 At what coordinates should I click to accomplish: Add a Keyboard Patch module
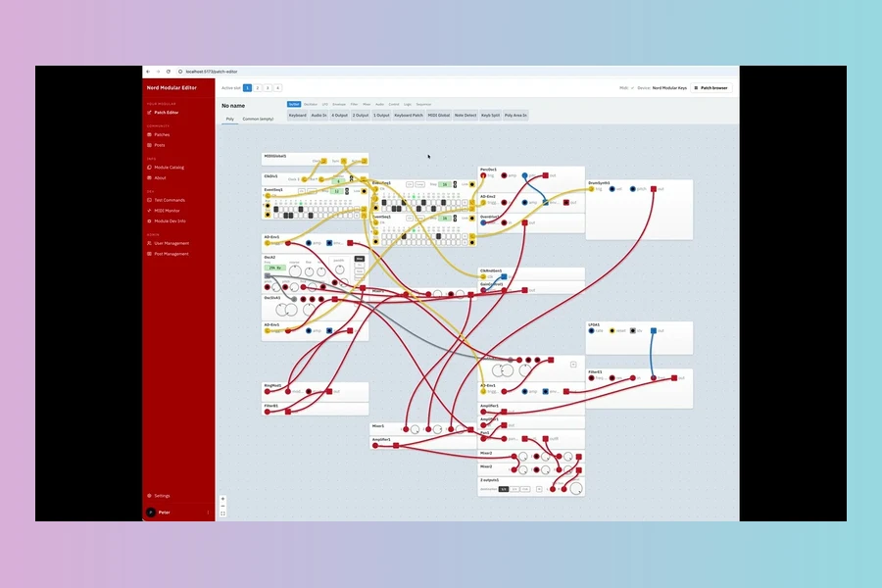pyautogui.click(x=409, y=116)
